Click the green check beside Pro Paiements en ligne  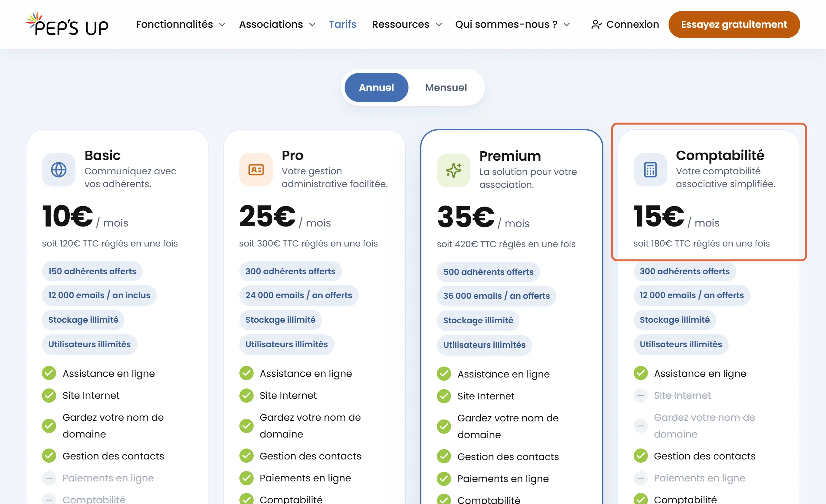tap(247, 478)
